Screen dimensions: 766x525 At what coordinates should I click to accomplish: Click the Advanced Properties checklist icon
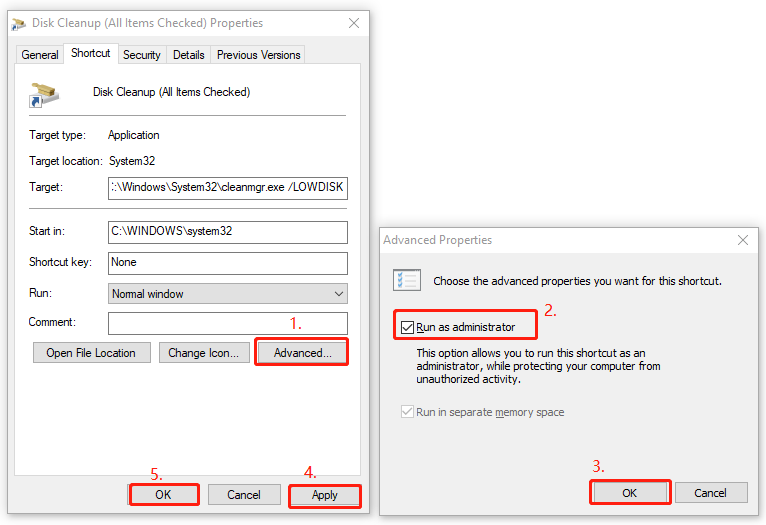point(406,280)
